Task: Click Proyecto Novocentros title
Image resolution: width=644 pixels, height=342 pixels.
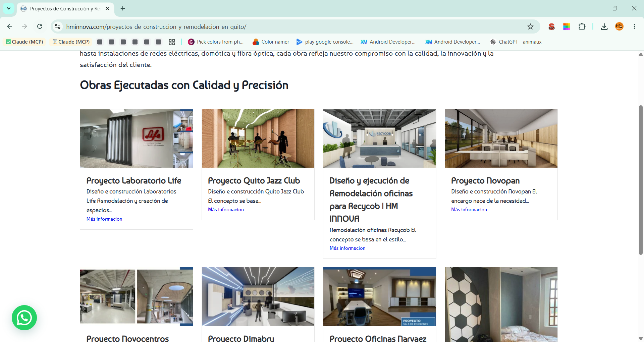Action: click(127, 338)
